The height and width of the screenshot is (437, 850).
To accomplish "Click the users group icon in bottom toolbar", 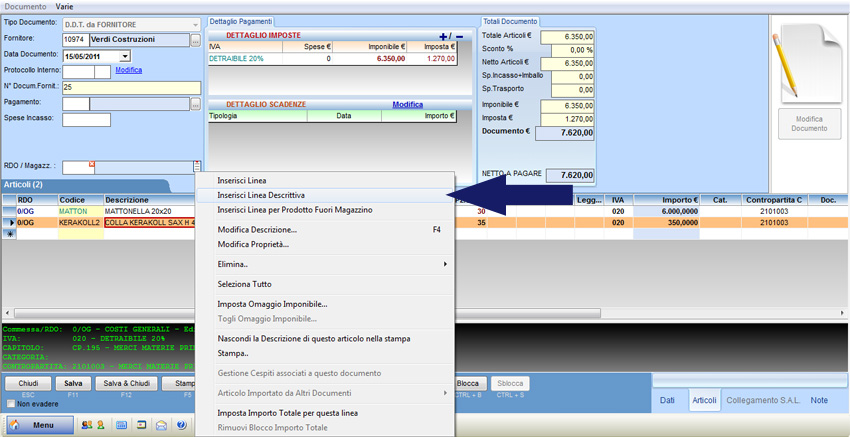I will tap(86, 425).
